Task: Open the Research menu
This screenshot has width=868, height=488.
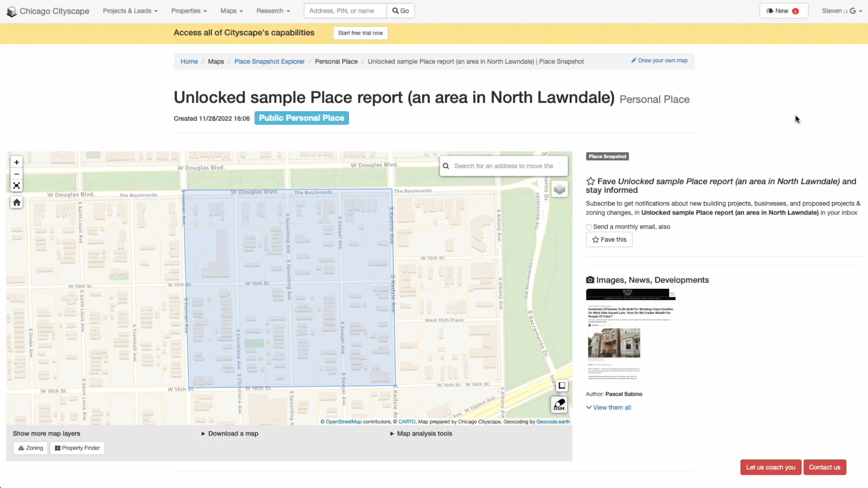Action: [273, 10]
